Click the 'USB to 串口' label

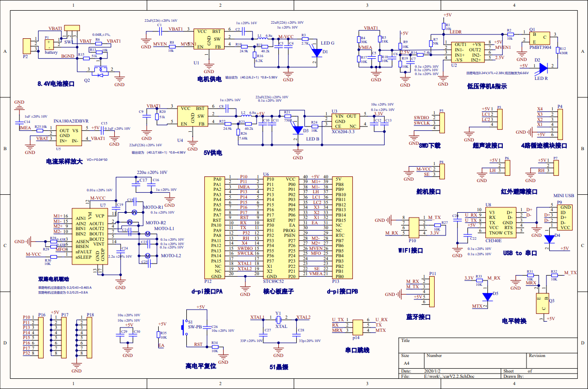520,253
